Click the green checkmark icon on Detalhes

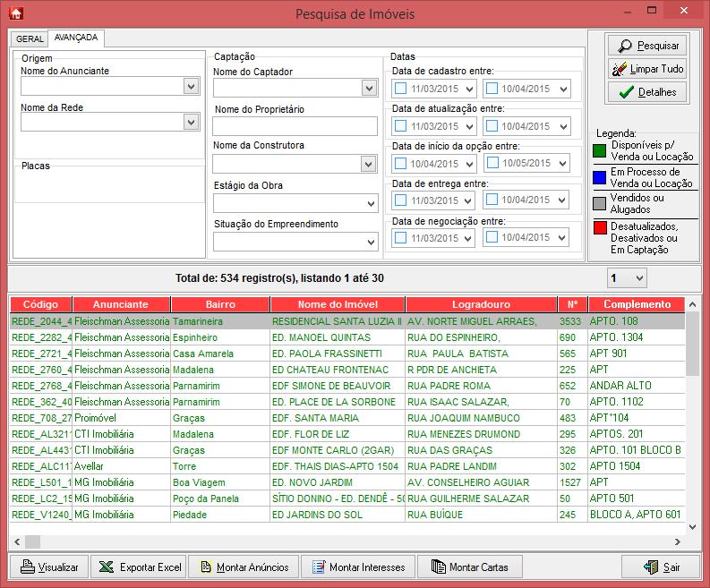point(626,92)
